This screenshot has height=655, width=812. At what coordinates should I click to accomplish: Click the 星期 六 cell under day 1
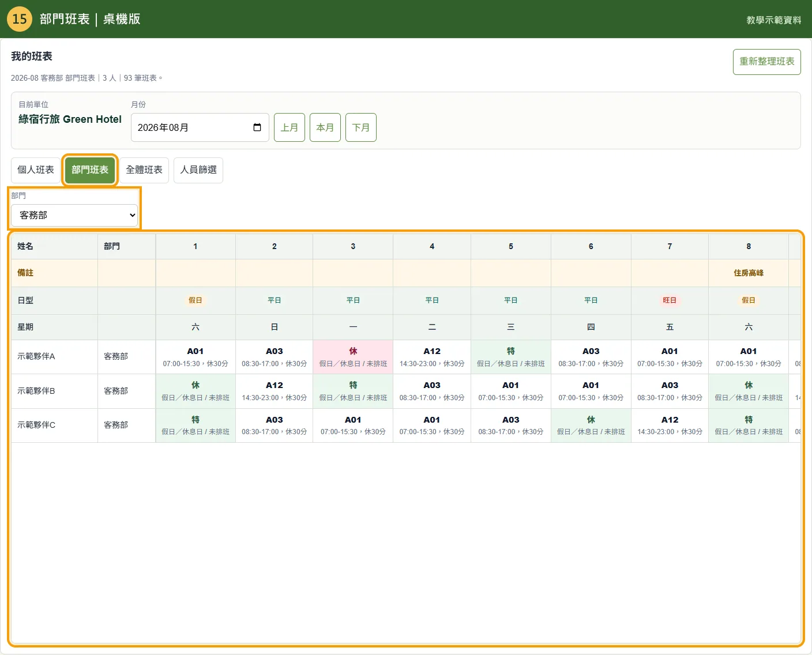click(196, 327)
